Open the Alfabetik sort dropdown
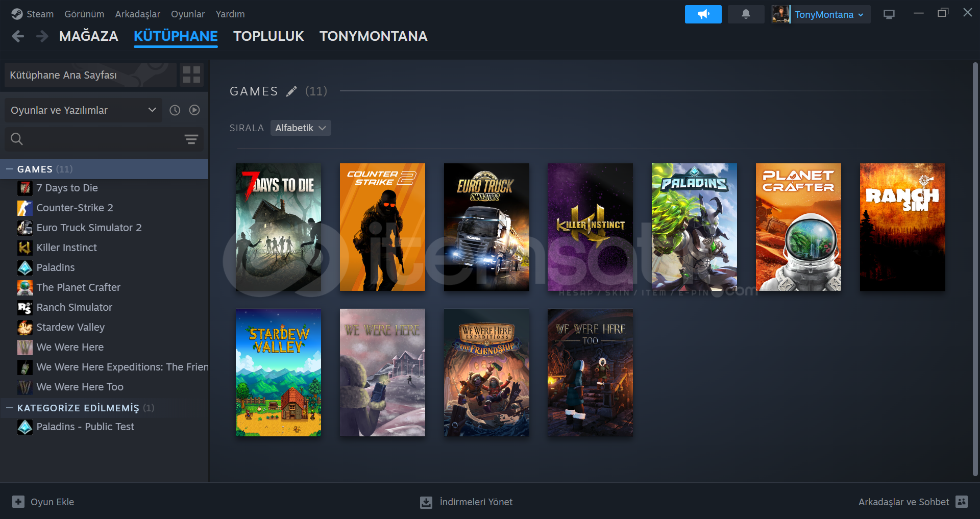Image resolution: width=980 pixels, height=519 pixels. (301, 128)
